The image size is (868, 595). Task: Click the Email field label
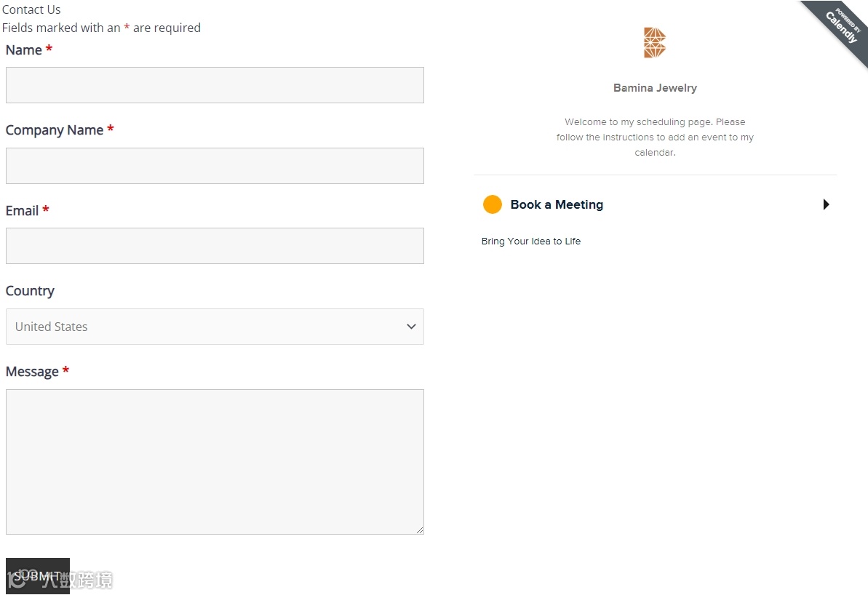tap(23, 211)
